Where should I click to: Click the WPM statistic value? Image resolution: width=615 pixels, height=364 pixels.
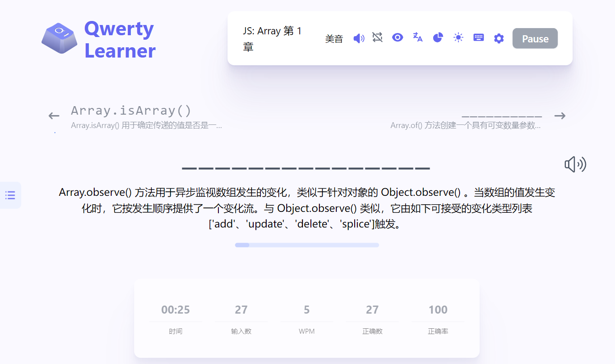click(307, 310)
